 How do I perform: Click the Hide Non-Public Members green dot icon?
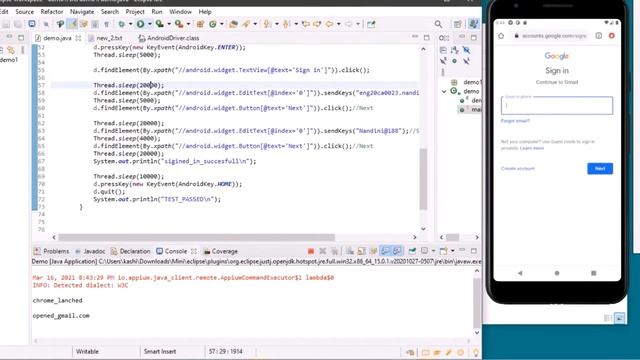click(455, 61)
